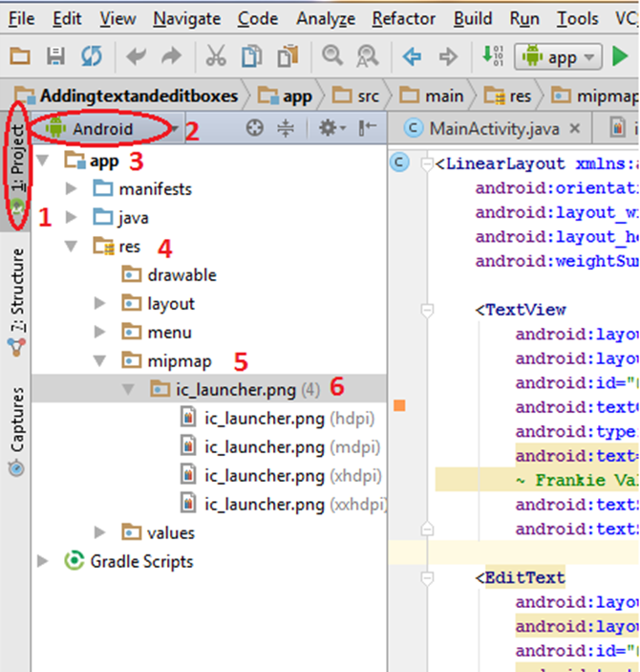Collapse the res folder
Viewport: 640px width, 672px height.
click(x=71, y=246)
